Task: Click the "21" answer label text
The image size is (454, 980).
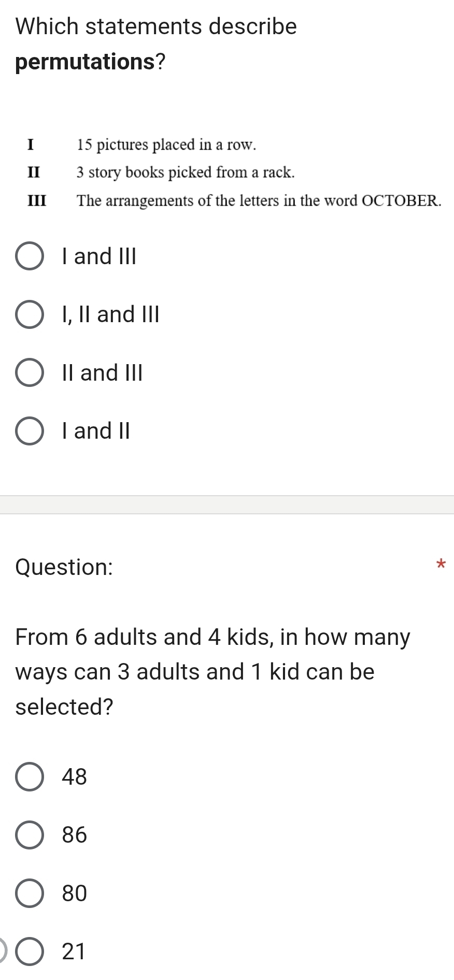Action: tap(74, 952)
